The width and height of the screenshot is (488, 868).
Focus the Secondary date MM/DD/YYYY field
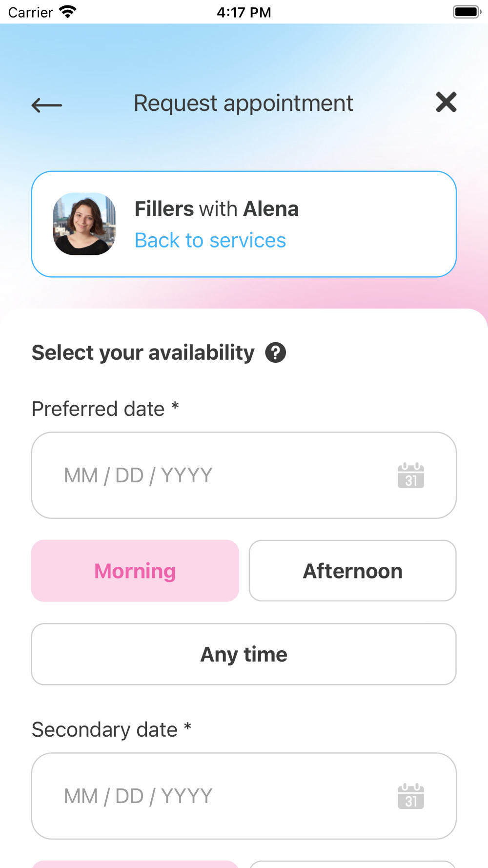[244, 796]
